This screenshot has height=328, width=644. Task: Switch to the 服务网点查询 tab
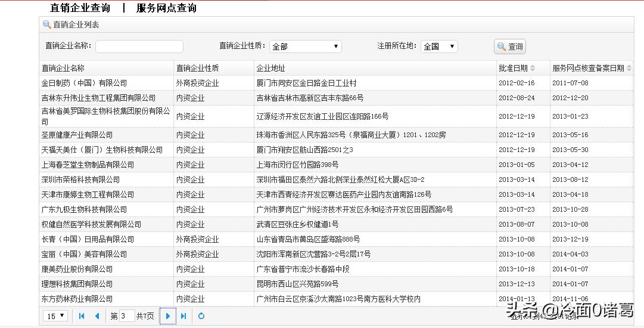pos(166,8)
